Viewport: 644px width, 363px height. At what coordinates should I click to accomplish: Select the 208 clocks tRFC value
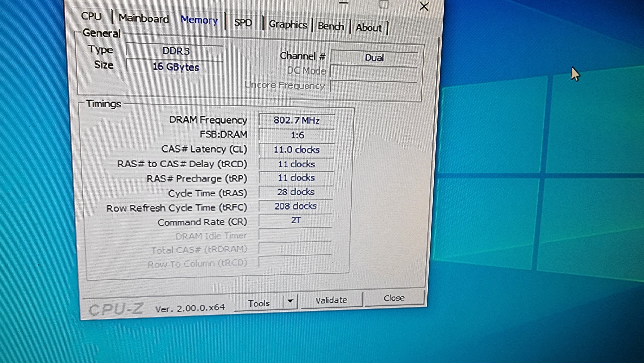[296, 206]
